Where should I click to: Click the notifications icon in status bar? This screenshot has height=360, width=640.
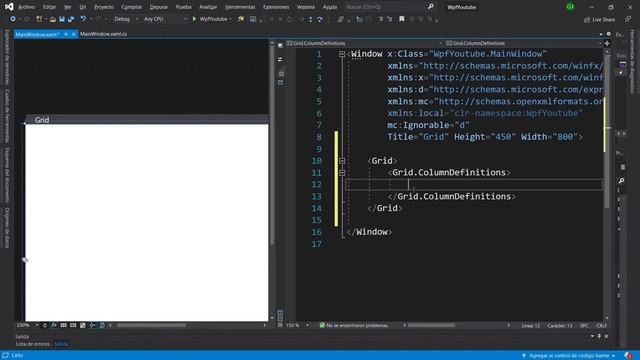628,356
